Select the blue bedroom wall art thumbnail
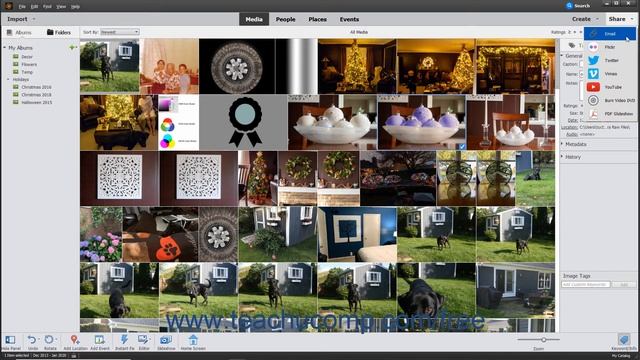The width and height of the screenshot is (640, 360). [357, 234]
